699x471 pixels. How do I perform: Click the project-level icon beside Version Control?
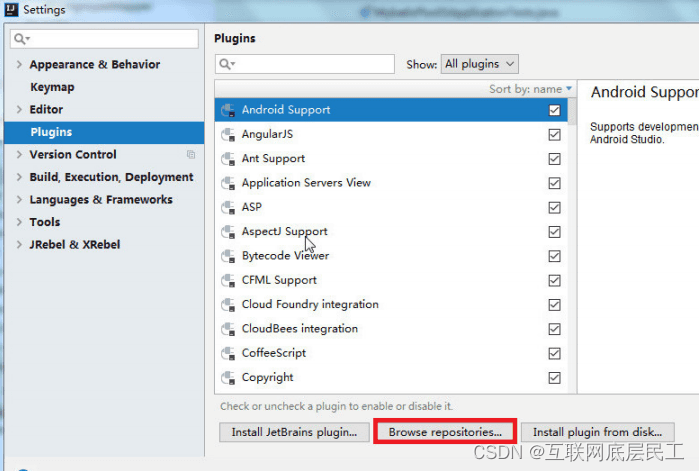tap(191, 155)
